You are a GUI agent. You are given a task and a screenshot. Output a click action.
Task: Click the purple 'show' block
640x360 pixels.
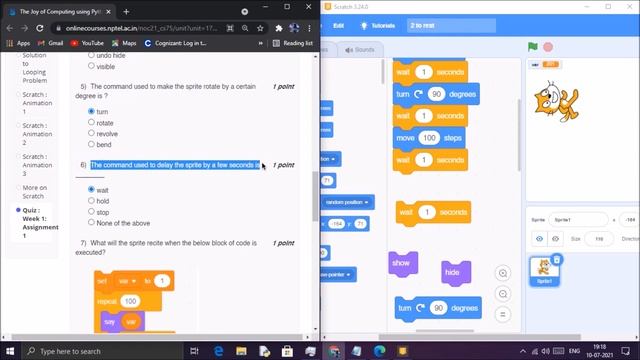[403, 264]
